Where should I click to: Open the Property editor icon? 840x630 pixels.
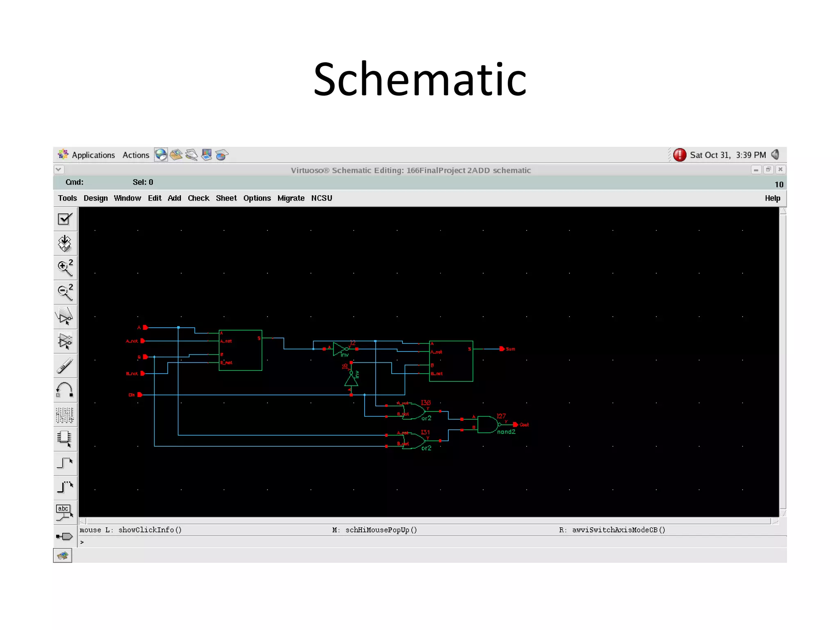click(65, 415)
